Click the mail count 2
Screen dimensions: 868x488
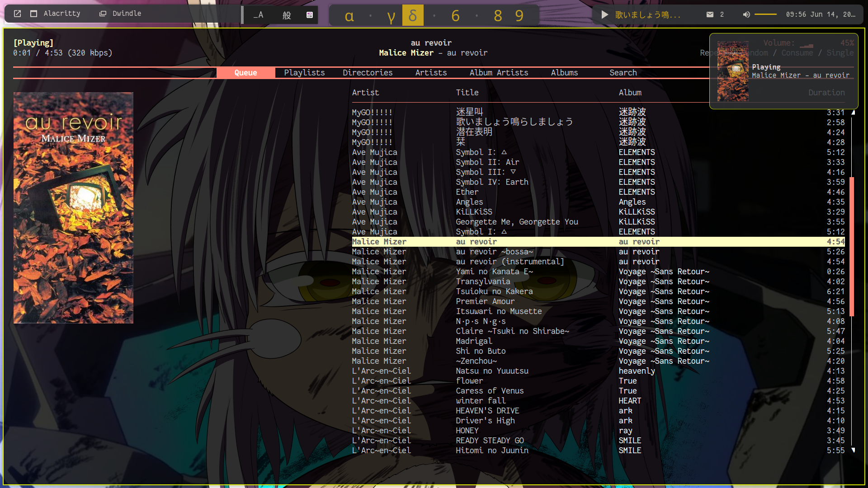[x=722, y=14]
